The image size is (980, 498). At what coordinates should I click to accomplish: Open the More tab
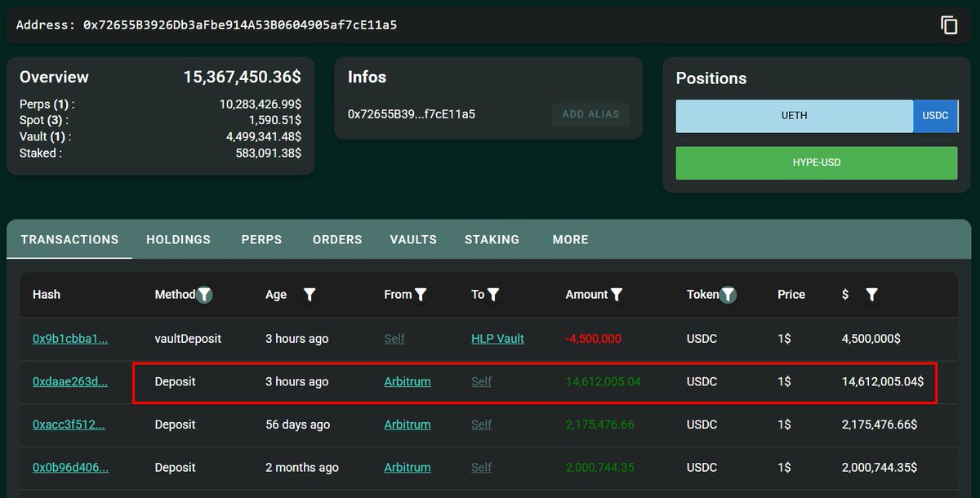[x=570, y=239]
